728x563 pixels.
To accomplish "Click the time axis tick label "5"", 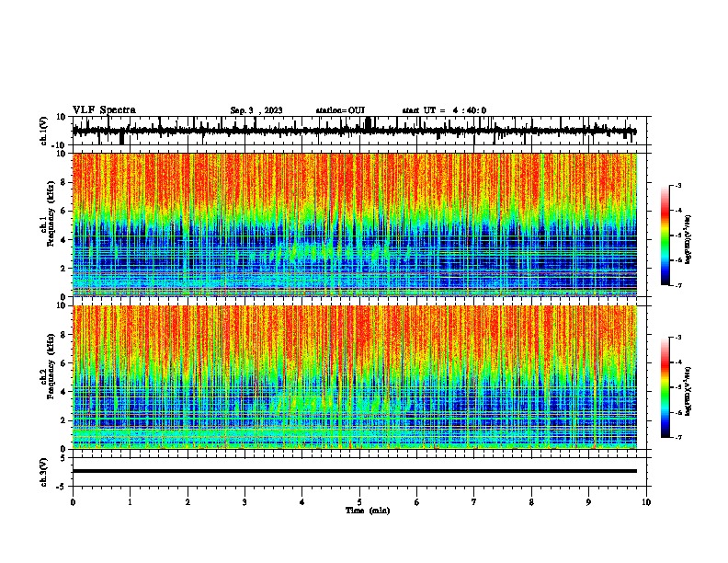I will coord(359,502).
